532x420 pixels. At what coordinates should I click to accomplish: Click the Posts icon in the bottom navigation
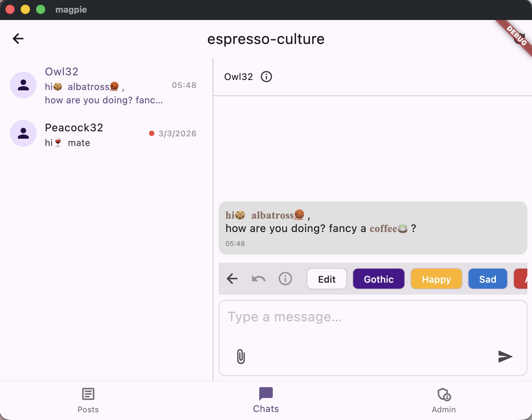click(88, 394)
